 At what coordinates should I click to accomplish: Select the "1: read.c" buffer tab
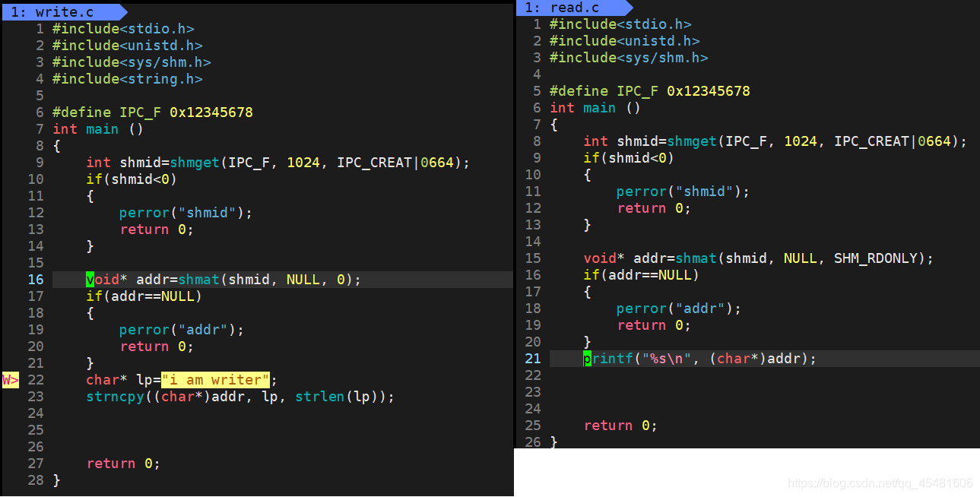(x=573, y=8)
